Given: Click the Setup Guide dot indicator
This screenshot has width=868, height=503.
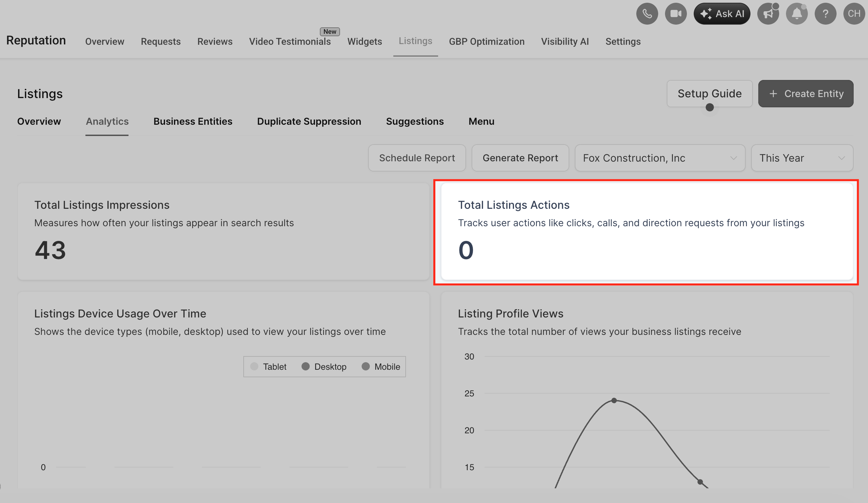Looking at the screenshot, I should point(709,108).
